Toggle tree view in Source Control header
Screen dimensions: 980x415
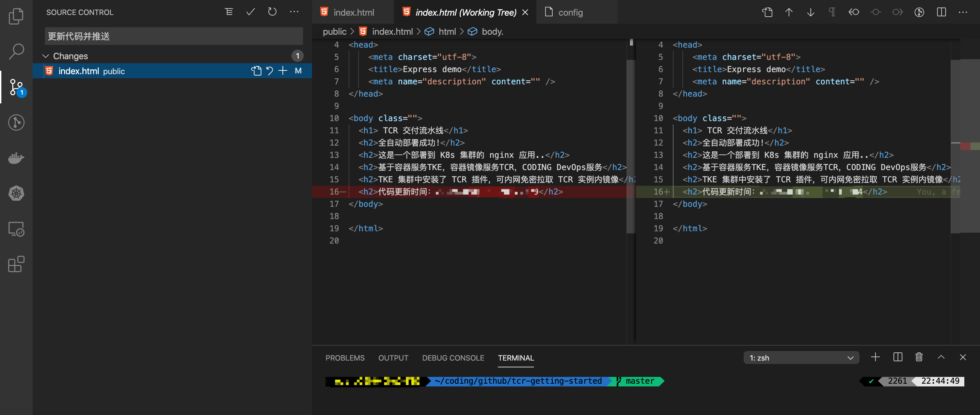(228, 12)
